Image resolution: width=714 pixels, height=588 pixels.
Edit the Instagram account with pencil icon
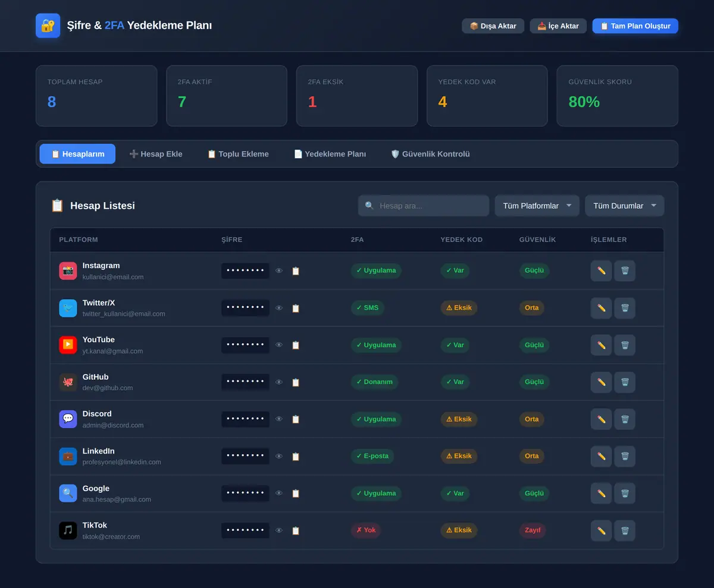[x=601, y=271]
